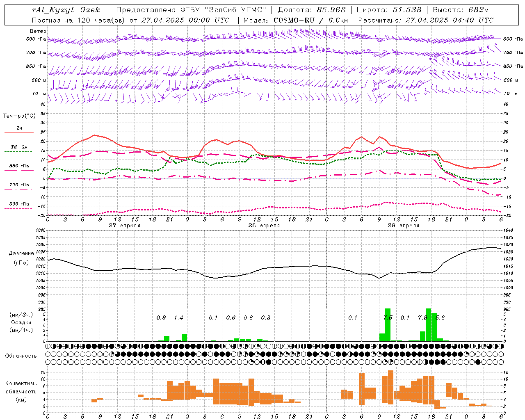
Task: Click the 'Облачность' cloudiness label
Action: [21, 356]
